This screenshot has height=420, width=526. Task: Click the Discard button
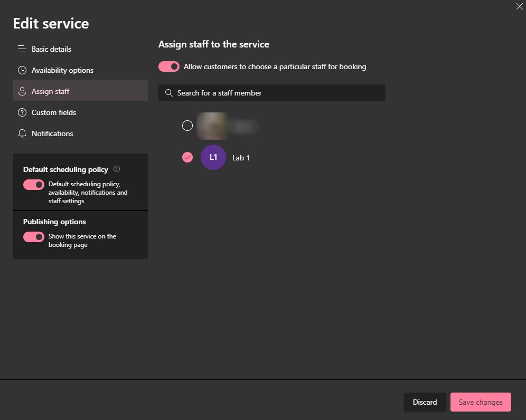click(425, 402)
